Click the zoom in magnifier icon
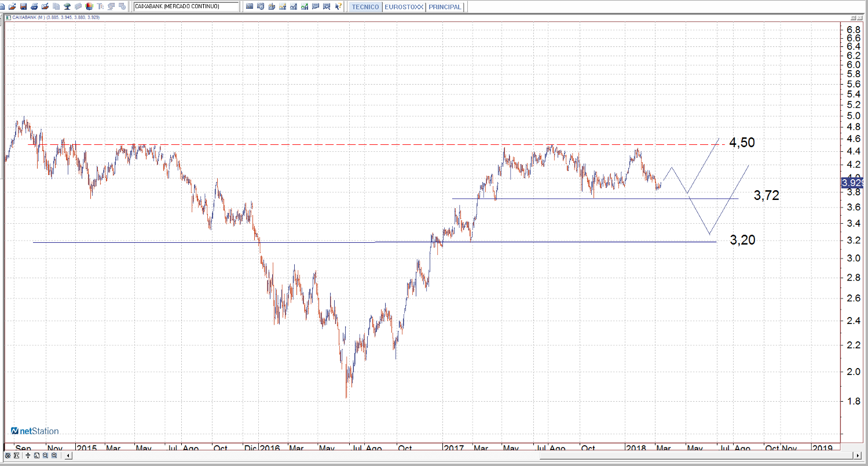Image resolution: width=868 pixels, height=466 pixels. (x=54, y=456)
